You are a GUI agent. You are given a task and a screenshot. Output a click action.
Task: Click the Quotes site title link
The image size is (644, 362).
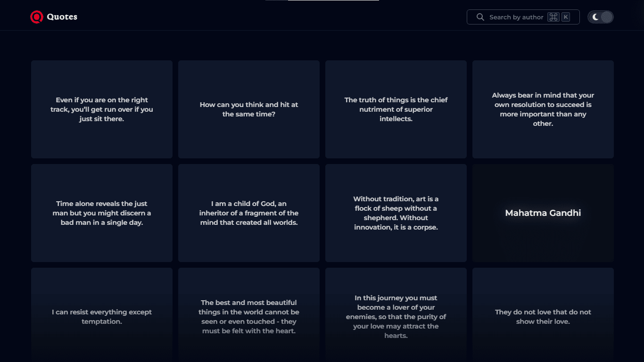(62, 17)
